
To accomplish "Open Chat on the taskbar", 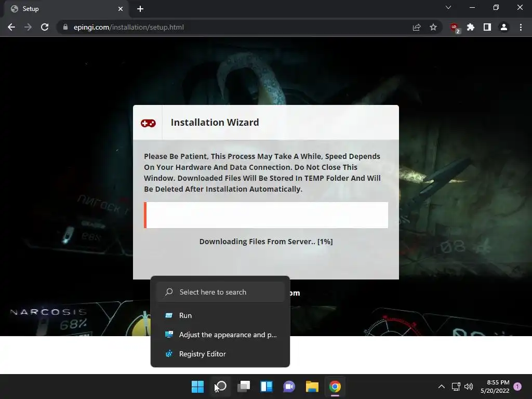I will 289,387.
